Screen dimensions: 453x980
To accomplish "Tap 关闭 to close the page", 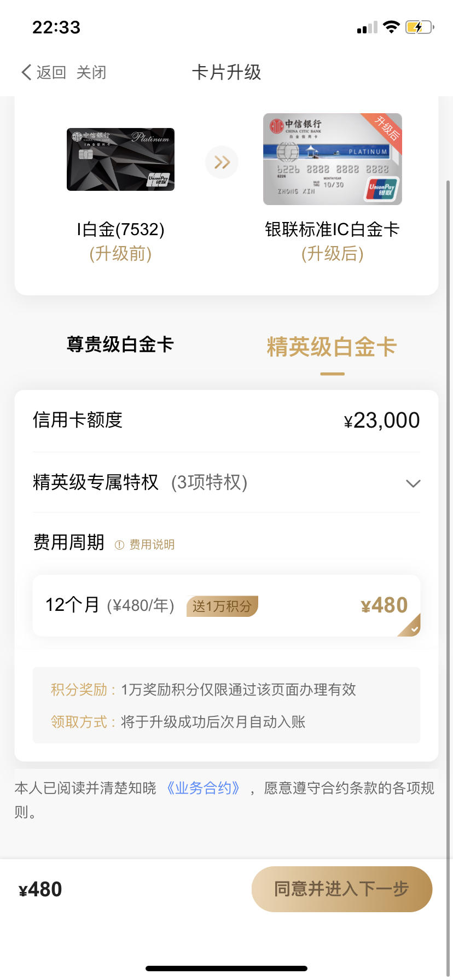I will [x=91, y=72].
